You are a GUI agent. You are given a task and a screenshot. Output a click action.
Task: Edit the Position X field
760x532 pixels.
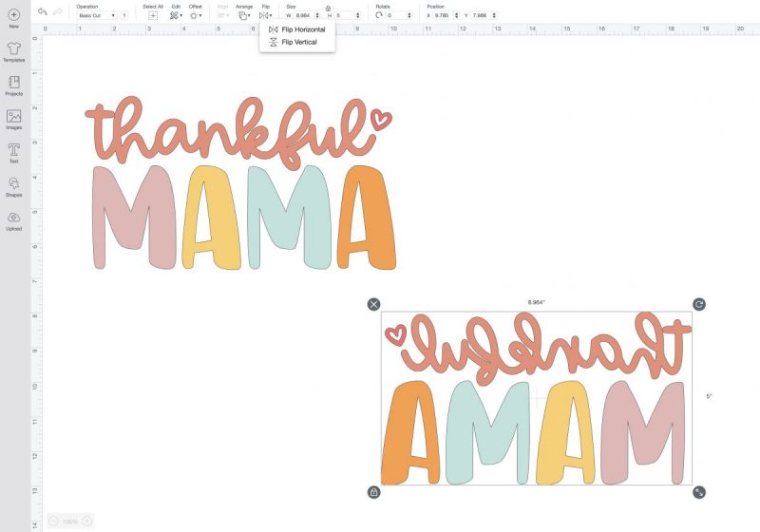pos(444,15)
